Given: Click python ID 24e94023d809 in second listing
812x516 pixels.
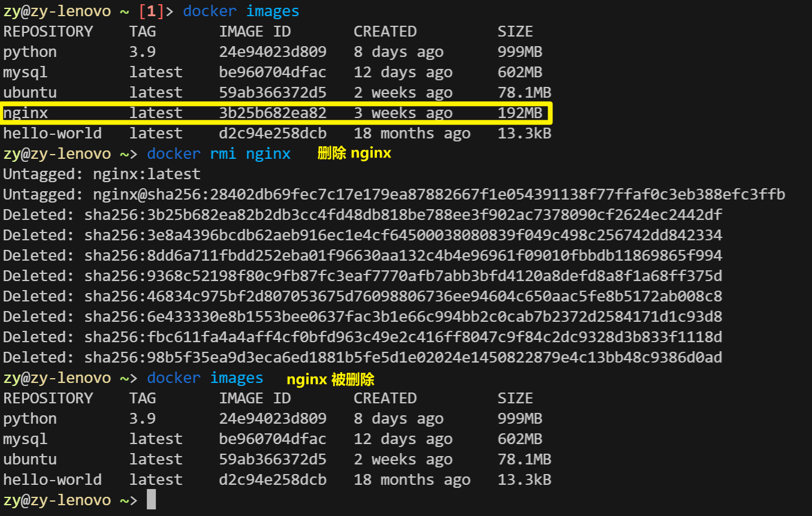Looking at the screenshot, I should point(273,418).
